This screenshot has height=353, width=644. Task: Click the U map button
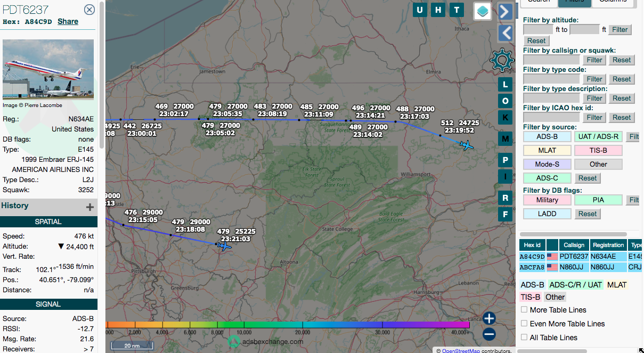[420, 10]
